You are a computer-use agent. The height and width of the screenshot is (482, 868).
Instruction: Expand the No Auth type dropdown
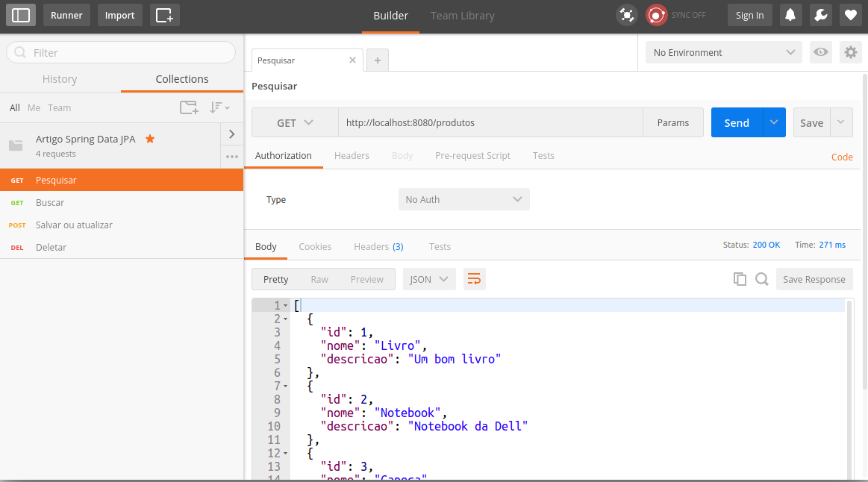click(464, 199)
